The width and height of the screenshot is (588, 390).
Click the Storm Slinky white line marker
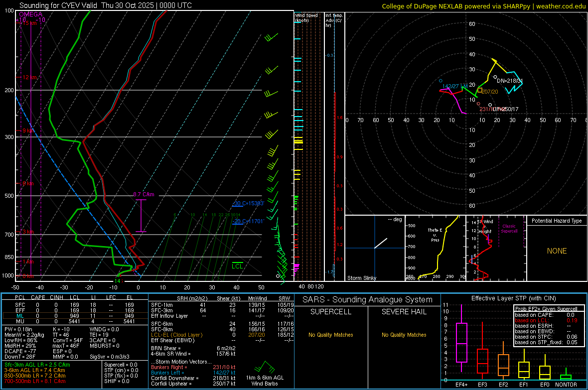(x=381, y=243)
